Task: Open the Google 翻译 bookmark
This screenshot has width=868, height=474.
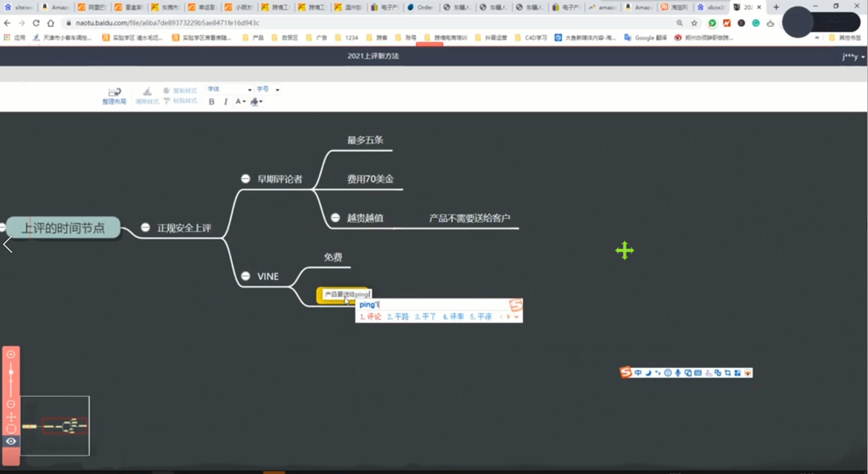Action: click(645, 38)
